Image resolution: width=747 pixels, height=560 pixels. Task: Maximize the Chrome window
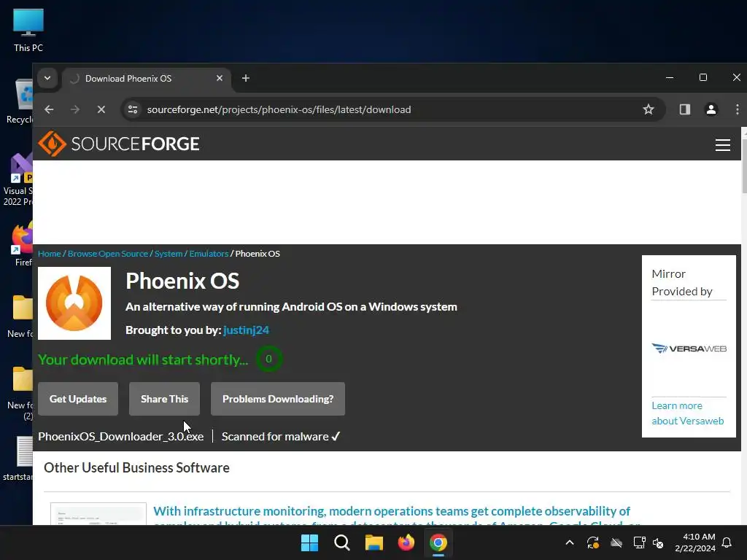click(x=703, y=77)
